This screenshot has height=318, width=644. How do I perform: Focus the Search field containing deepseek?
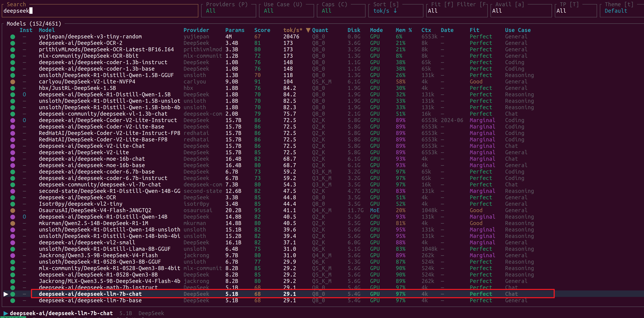[x=100, y=11]
